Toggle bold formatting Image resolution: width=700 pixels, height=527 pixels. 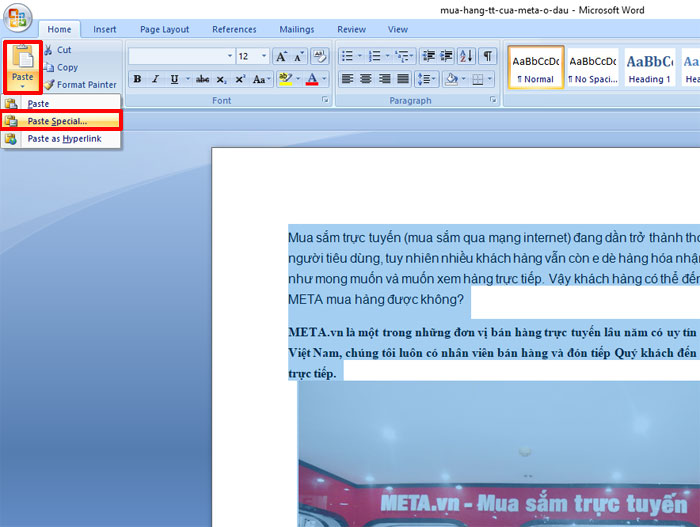pos(137,79)
